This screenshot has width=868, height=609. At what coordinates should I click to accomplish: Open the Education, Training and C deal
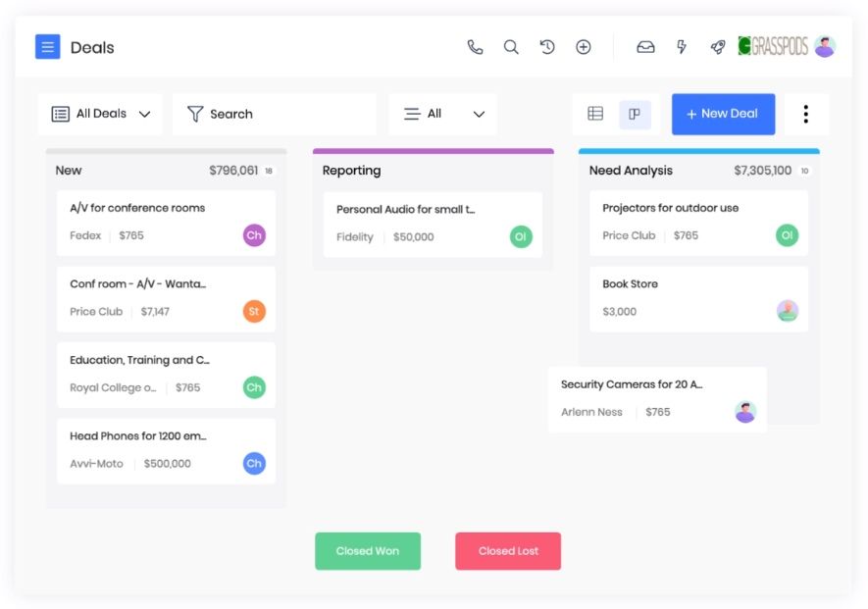166,375
